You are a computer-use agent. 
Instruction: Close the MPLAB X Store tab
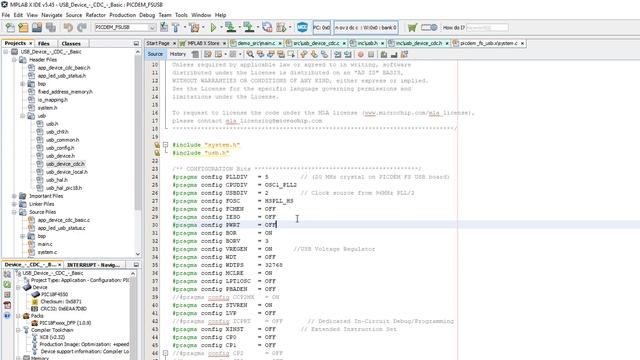click(224, 43)
